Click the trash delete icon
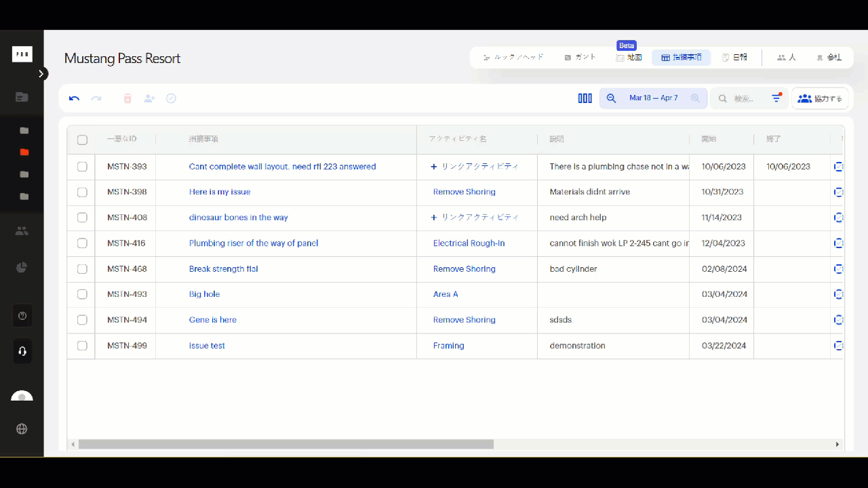The width and height of the screenshot is (868, 488). [127, 98]
